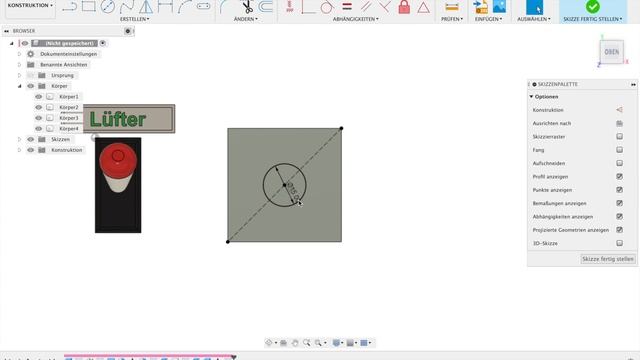Click the sketch circle center point
Viewport: 640px width, 360px height.
pos(284,185)
